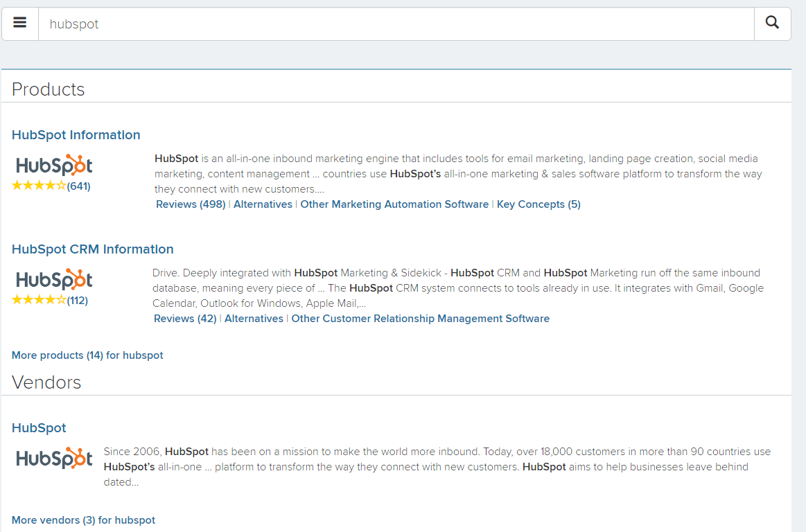Image resolution: width=806 pixels, height=532 pixels.
Task: View Alternatives next to Reviews (498)
Action: point(263,204)
